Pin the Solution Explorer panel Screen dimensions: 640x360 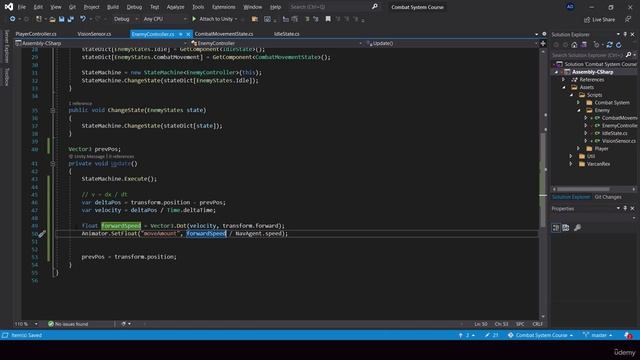pos(625,35)
